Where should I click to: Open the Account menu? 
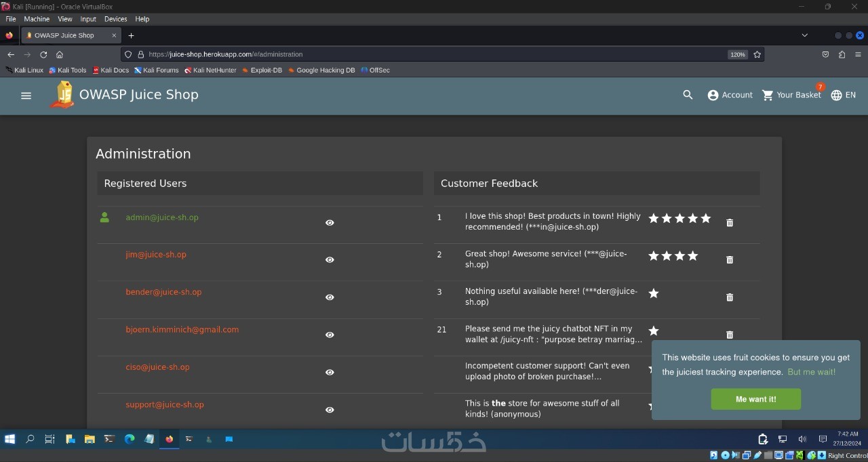point(730,96)
